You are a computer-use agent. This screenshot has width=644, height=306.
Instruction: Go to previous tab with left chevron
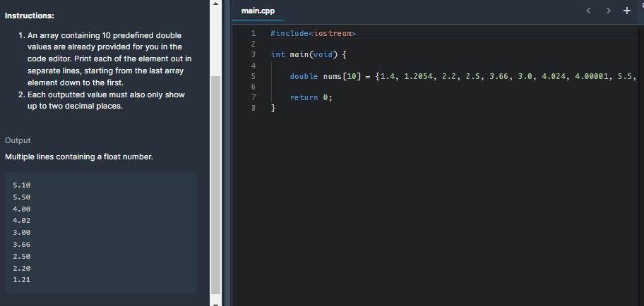(588, 11)
